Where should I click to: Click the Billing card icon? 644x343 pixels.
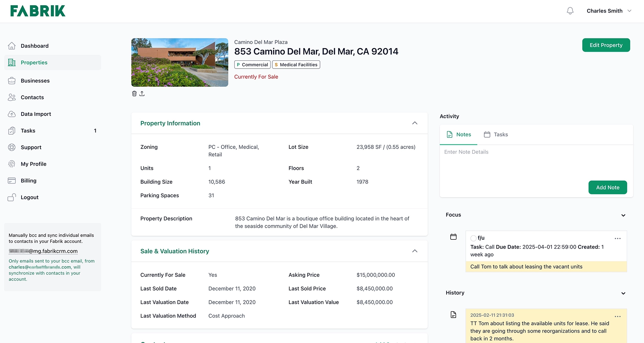pyautogui.click(x=12, y=180)
